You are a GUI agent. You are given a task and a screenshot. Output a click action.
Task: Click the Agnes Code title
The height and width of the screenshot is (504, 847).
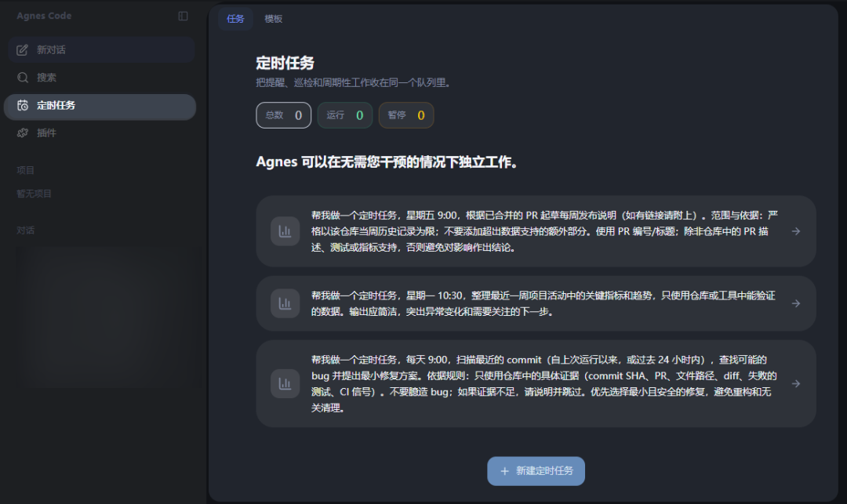[44, 16]
